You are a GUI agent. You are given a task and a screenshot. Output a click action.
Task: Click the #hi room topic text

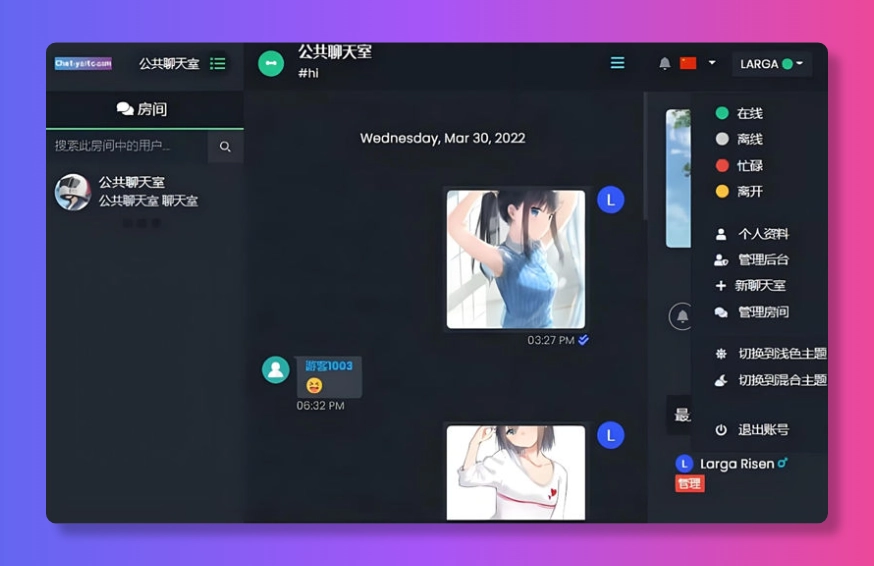[x=308, y=73]
